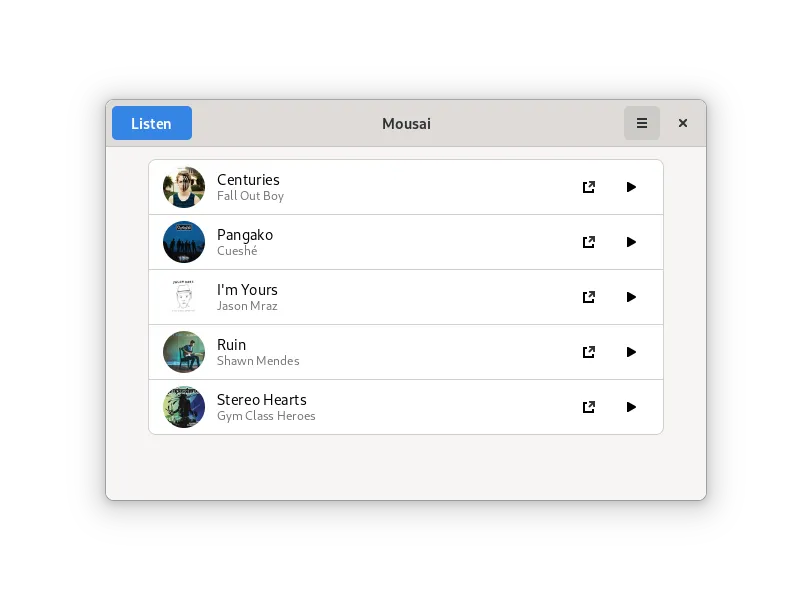The image size is (812, 612).
Task: Open the hamburger main menu
Action: pos(642,123)
